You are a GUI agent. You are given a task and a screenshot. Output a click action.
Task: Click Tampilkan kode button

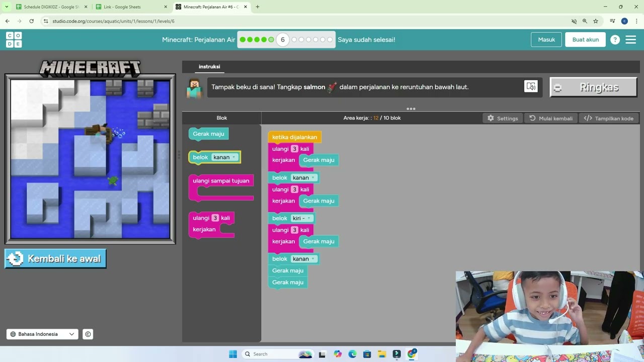point(609,118)
